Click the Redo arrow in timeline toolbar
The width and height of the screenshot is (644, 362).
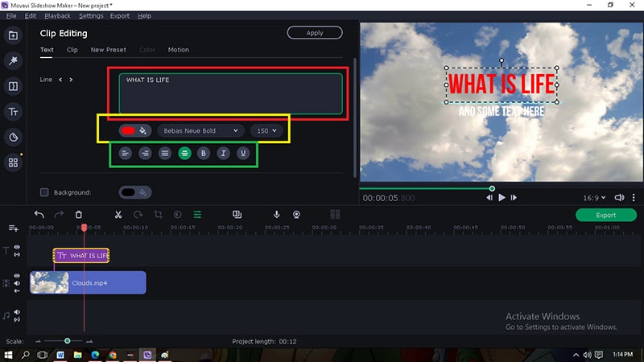(59, 214)
